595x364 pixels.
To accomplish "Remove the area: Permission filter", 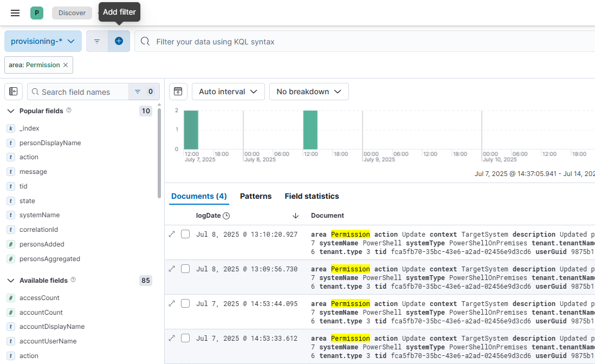I will click(x=66, y=65).
